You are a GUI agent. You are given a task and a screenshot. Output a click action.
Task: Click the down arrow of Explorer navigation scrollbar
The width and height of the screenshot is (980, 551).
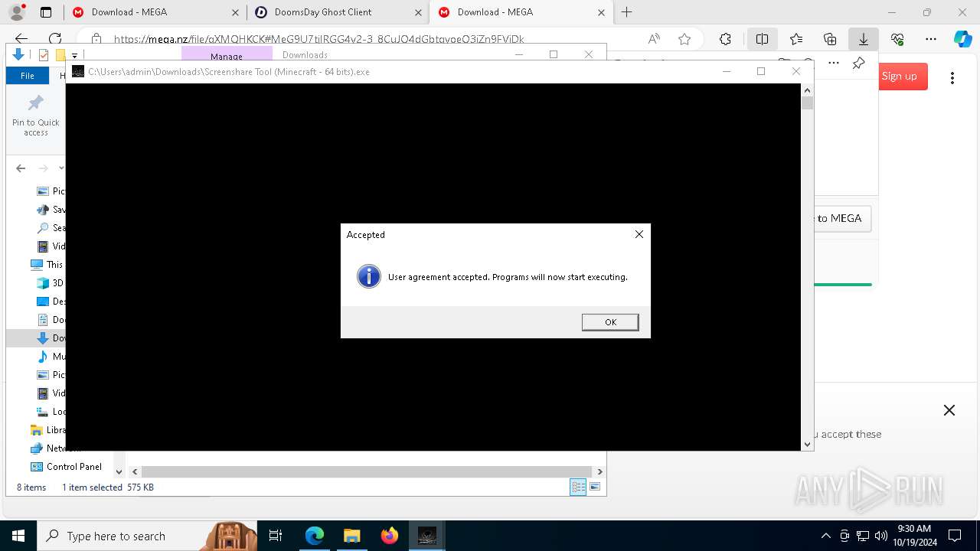[119, 472]
